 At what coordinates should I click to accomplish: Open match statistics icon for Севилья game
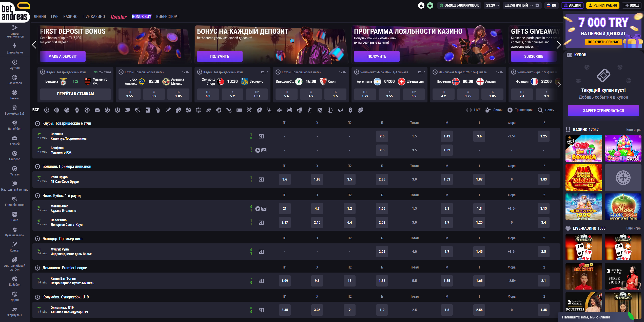coord(261,136)
